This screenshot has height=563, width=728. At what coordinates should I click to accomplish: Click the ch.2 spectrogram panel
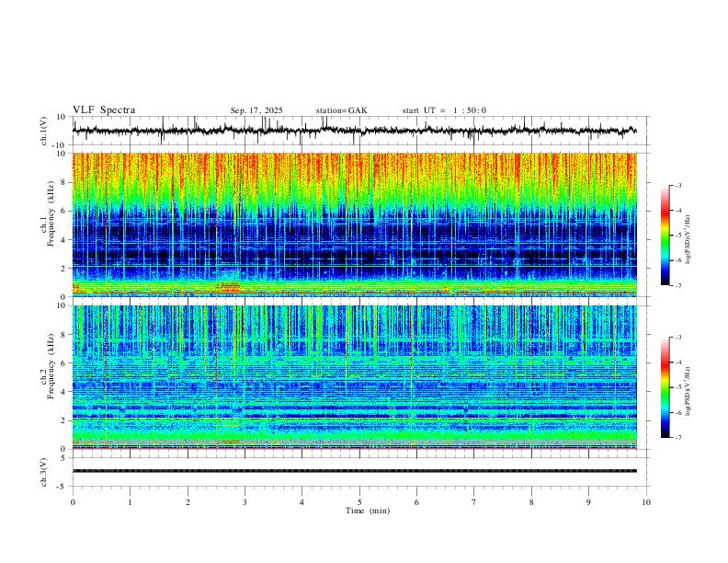(x=355, y=377)
